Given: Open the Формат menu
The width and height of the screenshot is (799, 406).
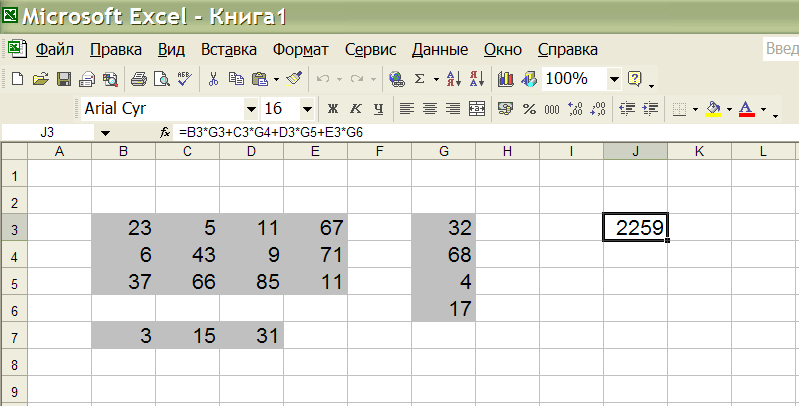Looking at the screenshot, I should pos(301,50).
